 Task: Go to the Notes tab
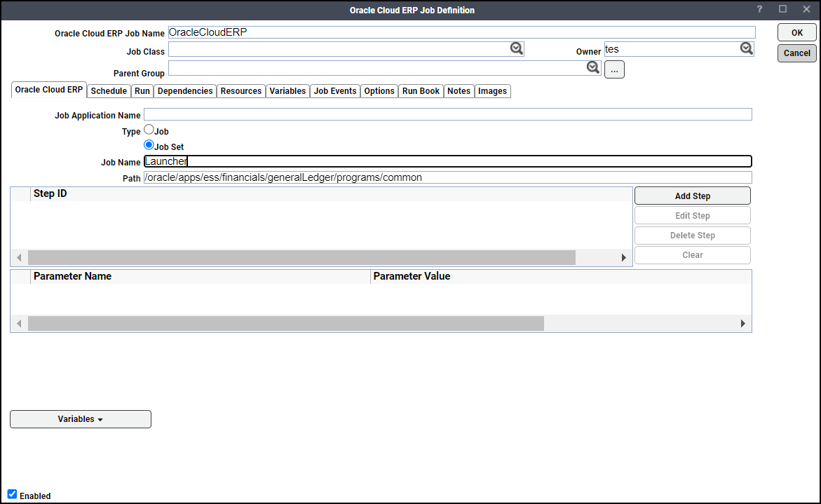pyautogui.click(x=459, y=91)
